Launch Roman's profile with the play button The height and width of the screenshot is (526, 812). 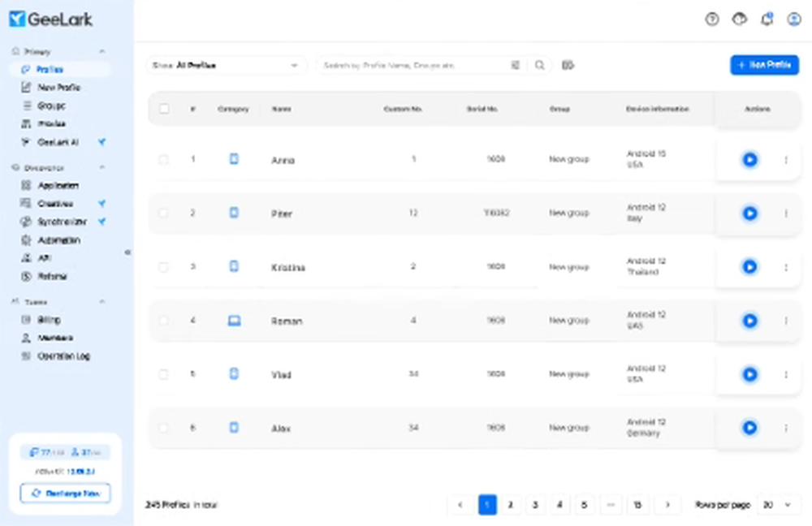pos(749,321)
